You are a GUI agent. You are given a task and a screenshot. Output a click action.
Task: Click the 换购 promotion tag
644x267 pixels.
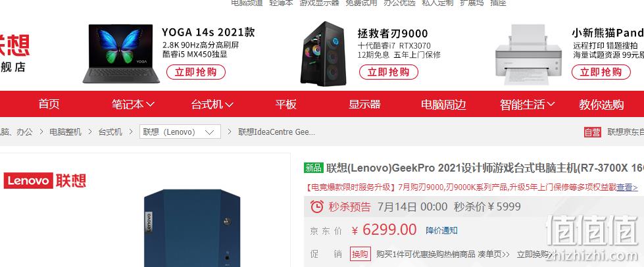coord(360,255)
